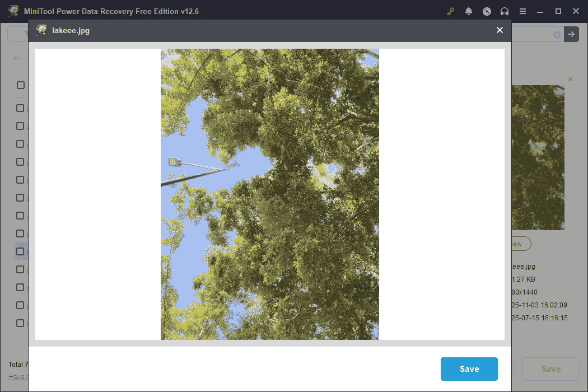
Task: Open the hamburger menu in the title bar
Action: point(522,11)
